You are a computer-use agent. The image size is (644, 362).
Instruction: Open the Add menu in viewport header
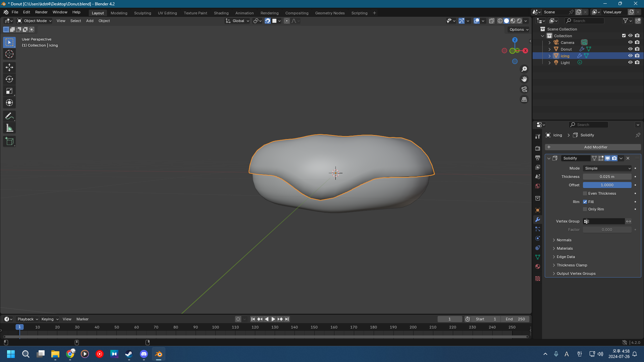[x=90, y=21]
